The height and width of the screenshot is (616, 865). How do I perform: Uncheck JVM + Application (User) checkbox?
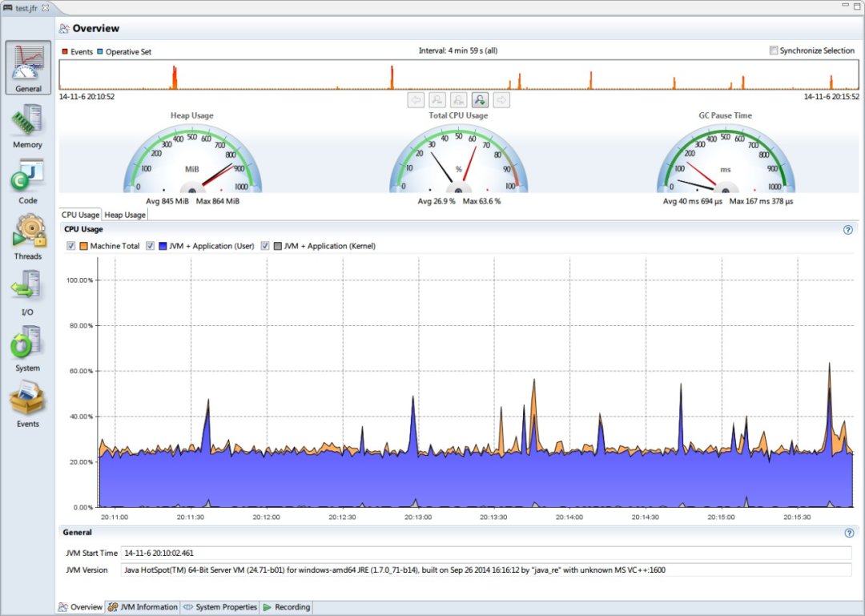click(x=150, y=246)
